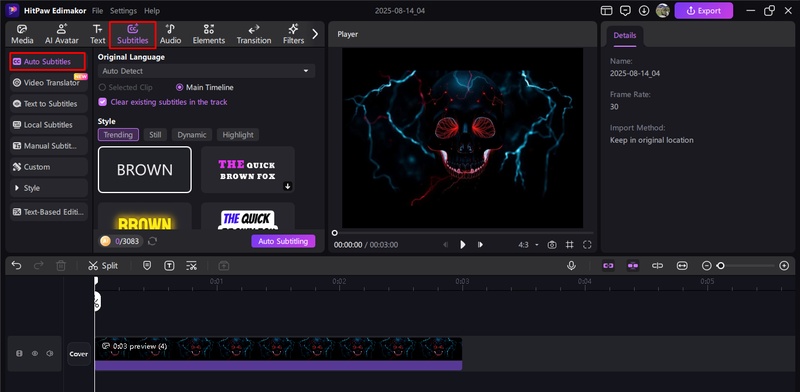Choose the plain white BROWN subtitle style
The width and height of the screenshot is (800, 392).
tap(145, 169)
